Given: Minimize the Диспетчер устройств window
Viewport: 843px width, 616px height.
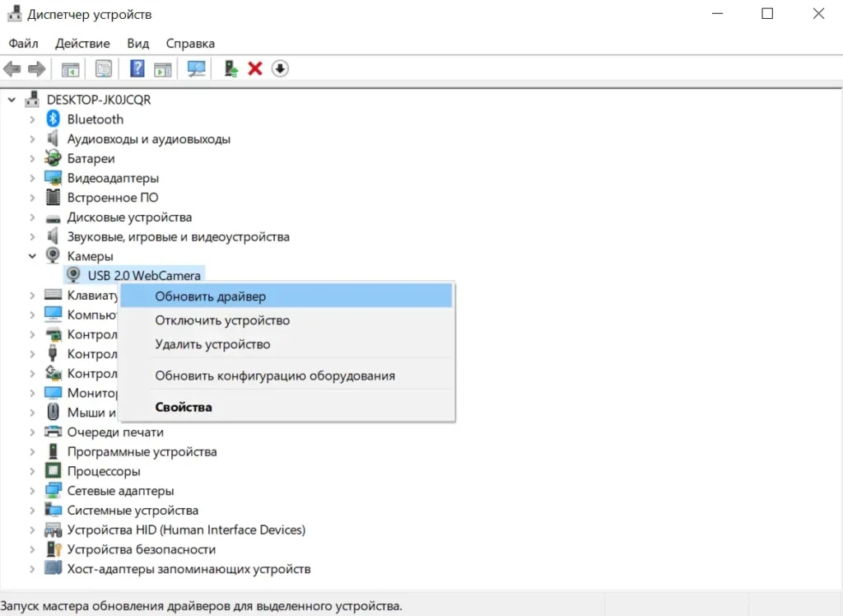Looking at the screenshot, I should pyautogui.click(x=717, y=13).
